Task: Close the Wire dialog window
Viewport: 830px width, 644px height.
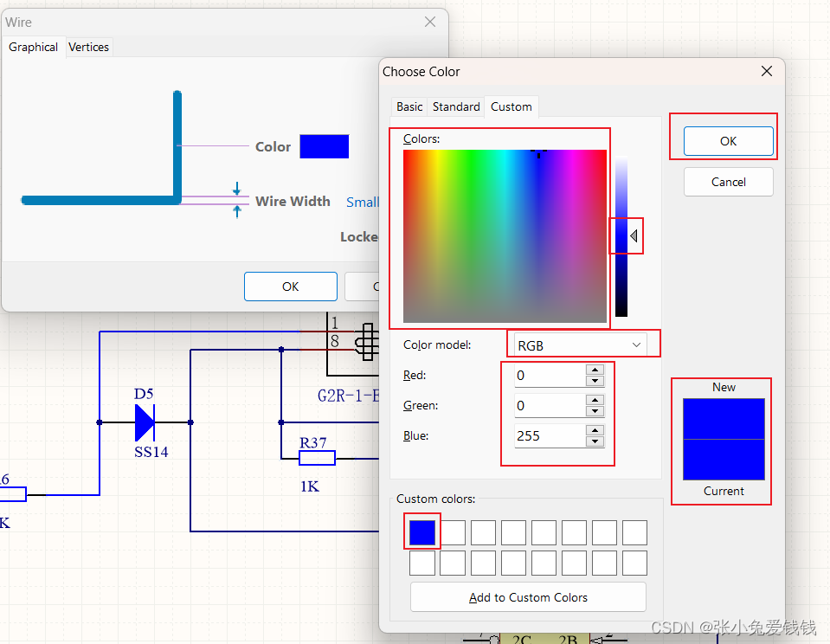Action: point(430,22)
